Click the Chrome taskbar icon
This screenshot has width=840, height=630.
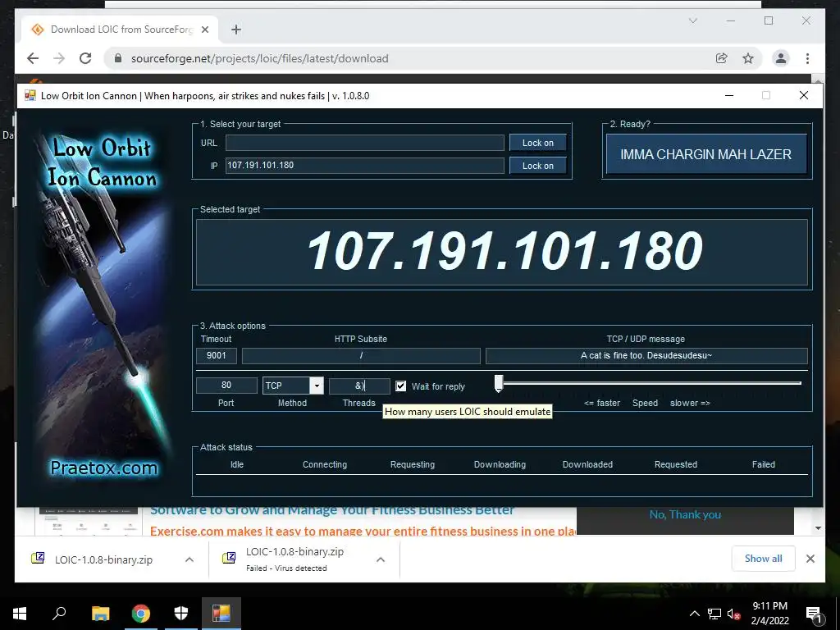(x=141, y=614)
